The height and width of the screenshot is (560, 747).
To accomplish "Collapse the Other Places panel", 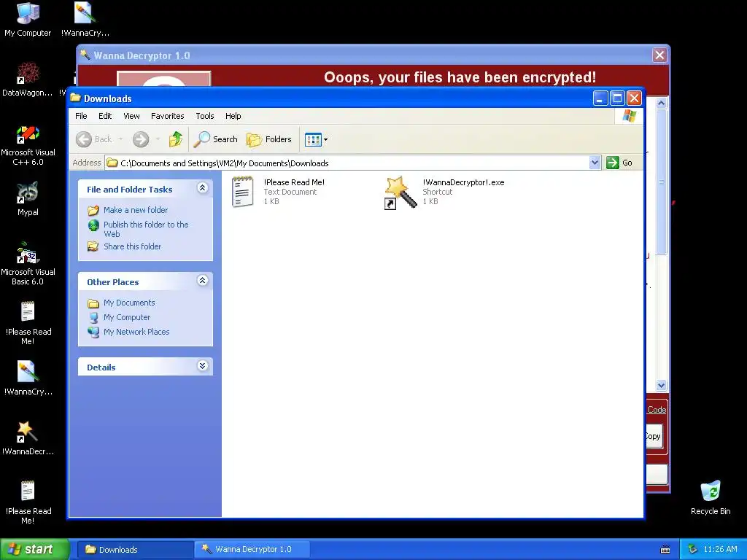I will tap(203, 281).
